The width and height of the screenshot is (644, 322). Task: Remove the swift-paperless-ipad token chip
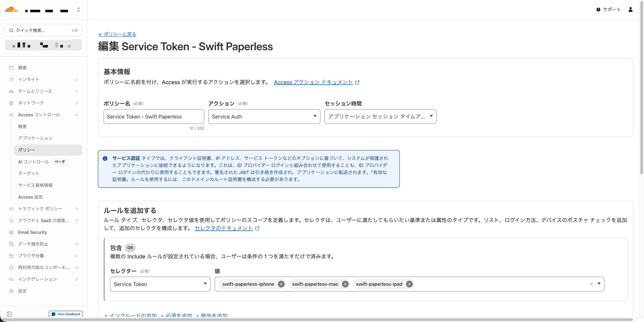click(409, 284)
